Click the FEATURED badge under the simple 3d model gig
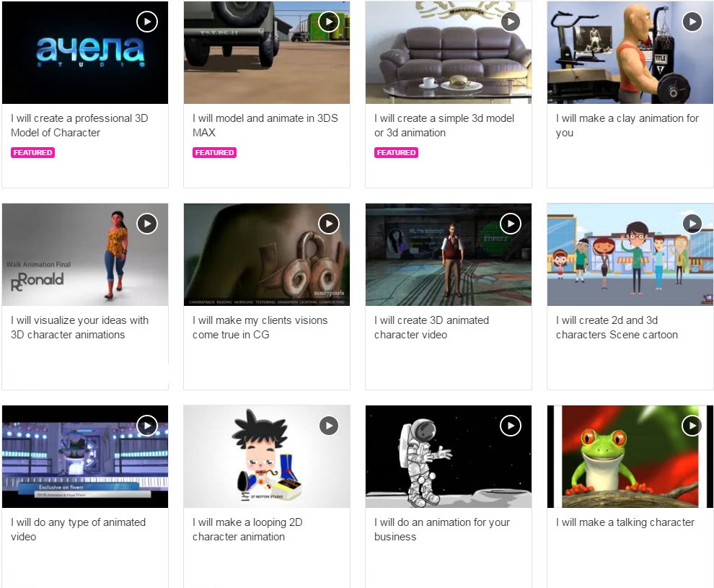Screen dimensions: 714x588 point(396,152)
